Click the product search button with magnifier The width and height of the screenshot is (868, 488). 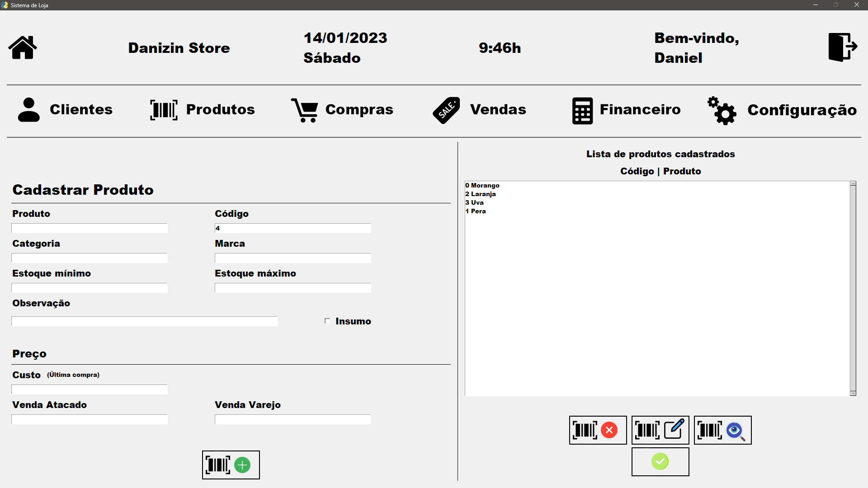click(x=722, y=430)
